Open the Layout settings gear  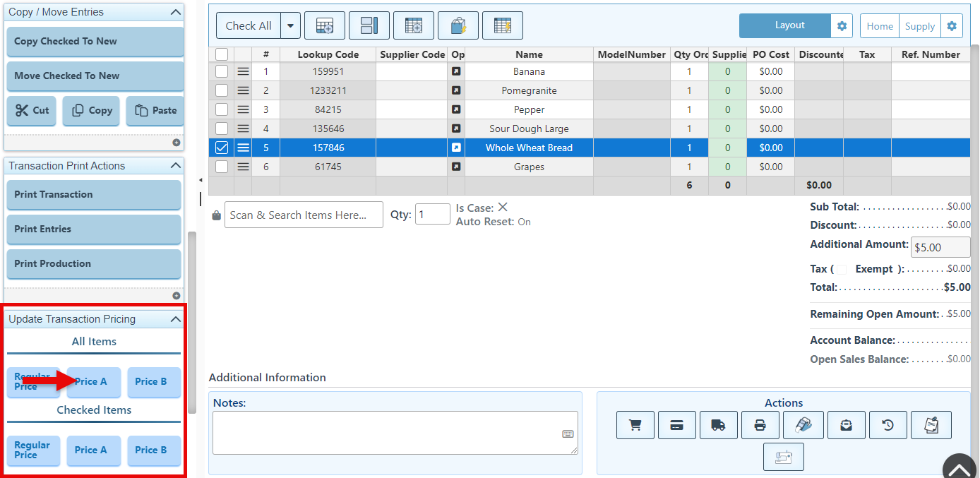click(x=842, y=26)
